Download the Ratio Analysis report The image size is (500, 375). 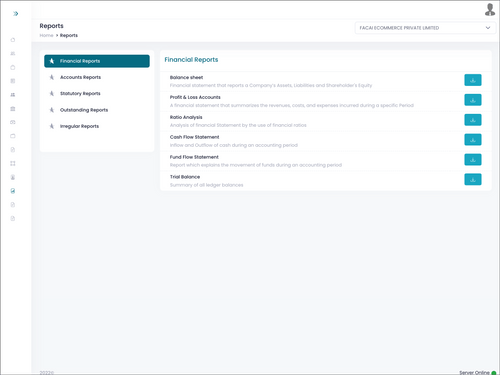point(473,120)
